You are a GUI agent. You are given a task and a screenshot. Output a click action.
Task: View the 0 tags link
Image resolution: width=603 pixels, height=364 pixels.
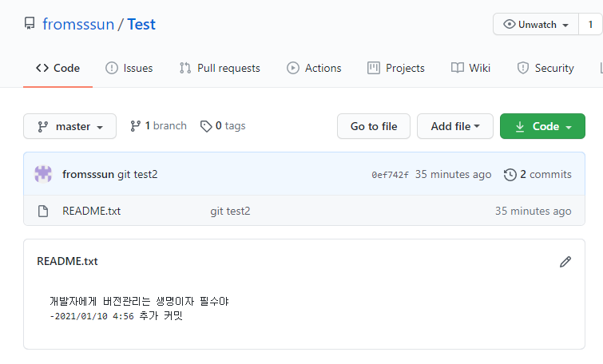[x=223, y=125]
